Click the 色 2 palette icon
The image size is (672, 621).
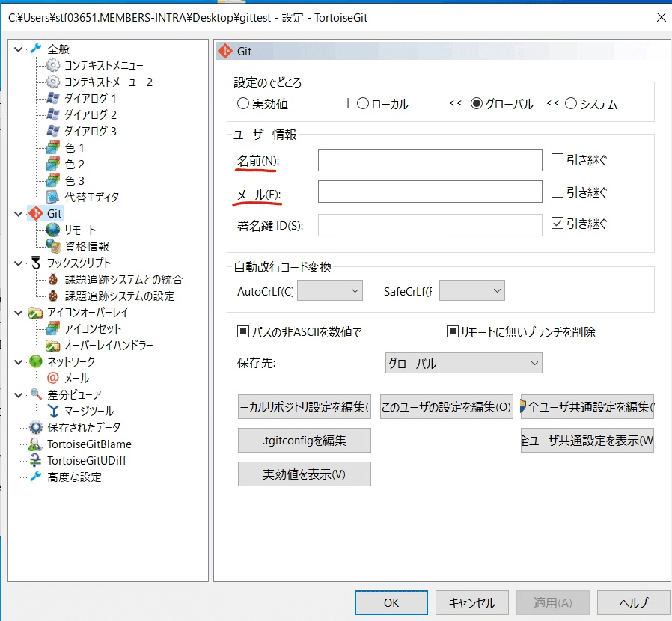52,164
